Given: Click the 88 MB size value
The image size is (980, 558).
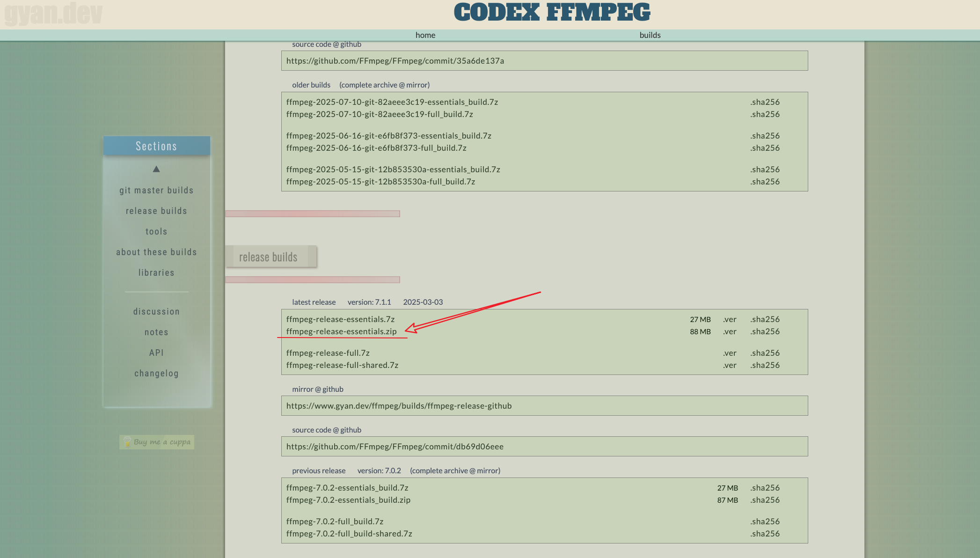Looking at the screenshot, I should coord(700,331).
